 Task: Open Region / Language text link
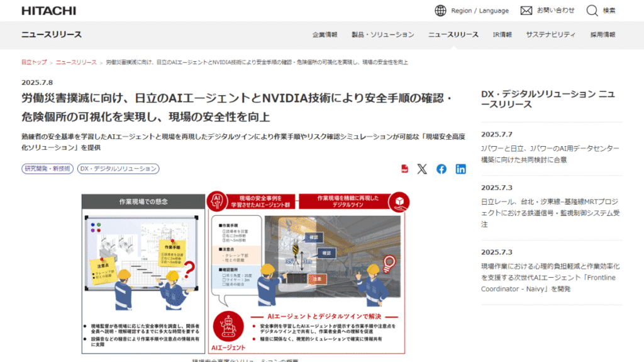point(480,11)
